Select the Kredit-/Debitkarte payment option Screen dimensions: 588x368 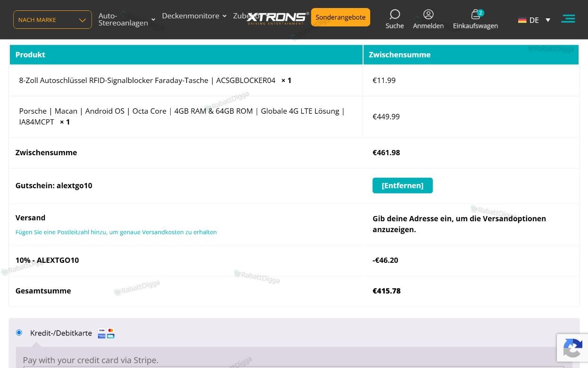tap(19, 333)
